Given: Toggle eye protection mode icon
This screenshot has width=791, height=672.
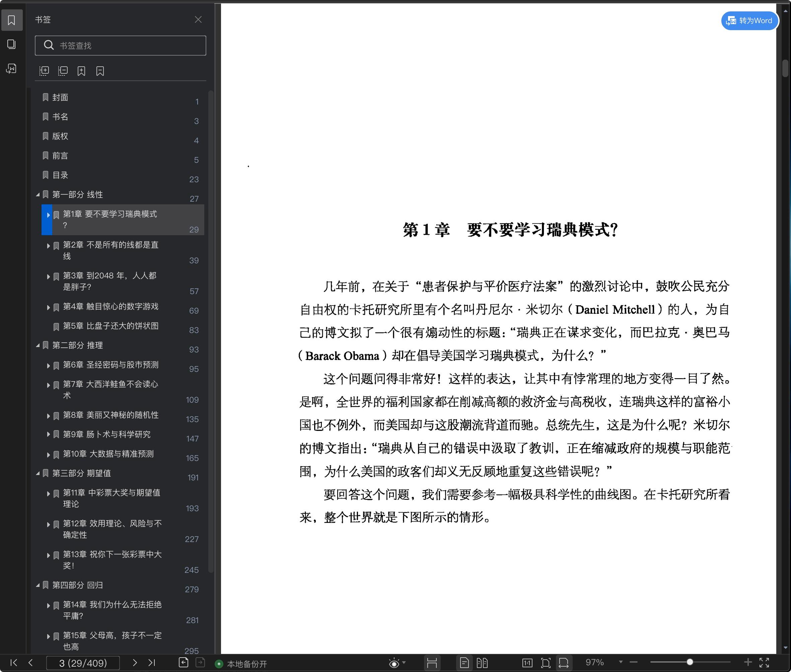Looking at the screenshot, I should pyautogui.click(x=394, y=663).
